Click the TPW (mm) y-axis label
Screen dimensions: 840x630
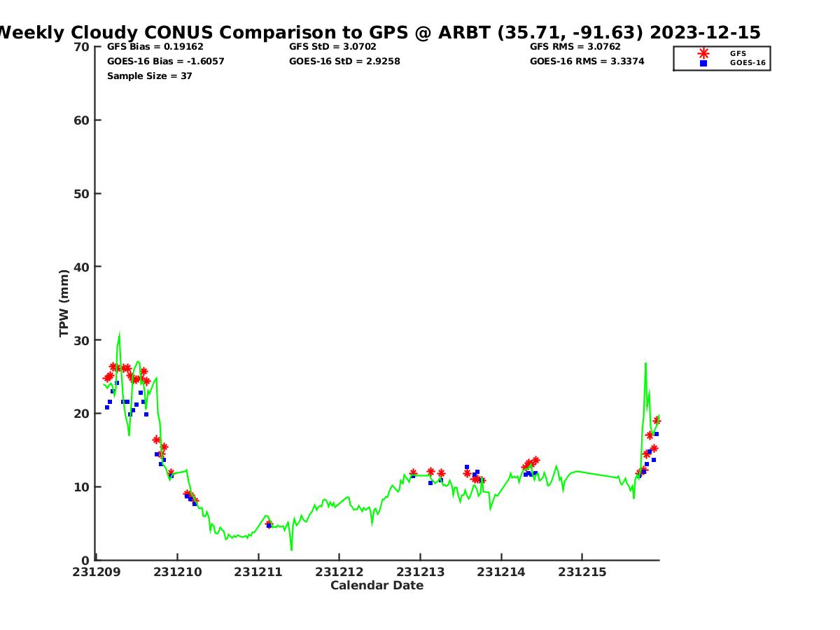[64, 303]
